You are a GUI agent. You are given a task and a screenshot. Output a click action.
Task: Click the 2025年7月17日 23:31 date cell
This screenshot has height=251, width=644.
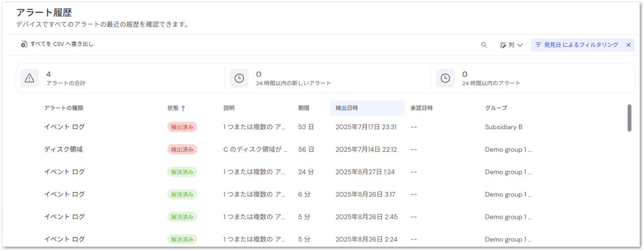(x=366, y=127)
